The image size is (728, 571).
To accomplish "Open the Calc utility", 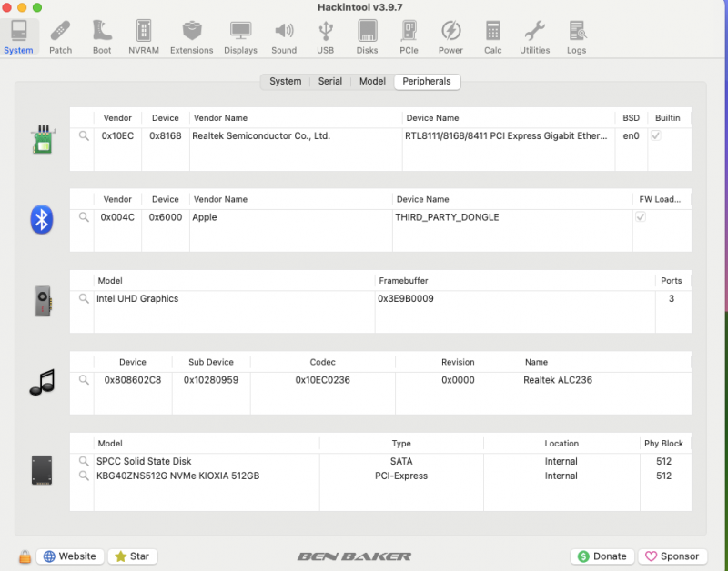I will (492, 35).
